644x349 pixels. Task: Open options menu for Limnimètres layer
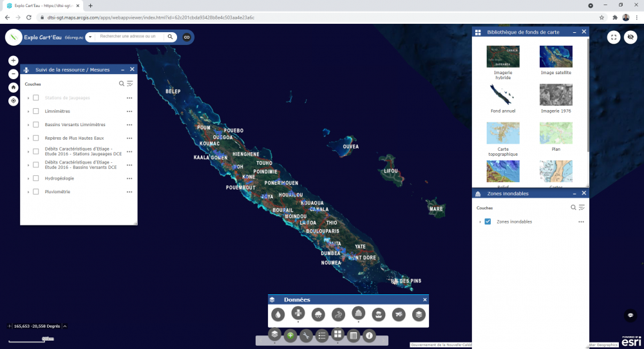[129, 111]
